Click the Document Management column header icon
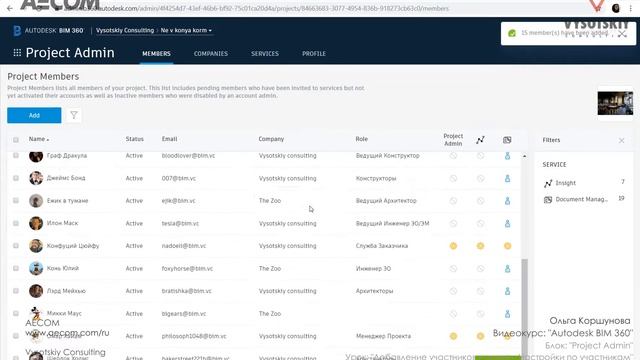This screenshot has width=640, height=360. coord(507,140)
